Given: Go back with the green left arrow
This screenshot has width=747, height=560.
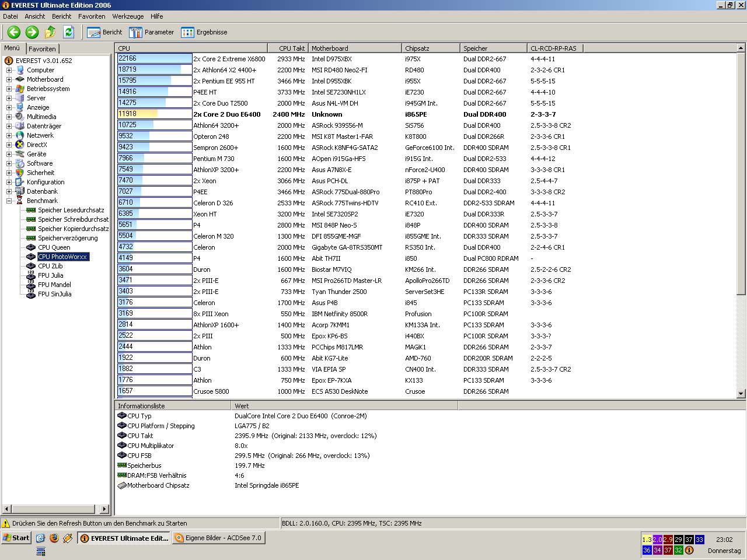Looking at the screenshot, I should pos(14,32).
